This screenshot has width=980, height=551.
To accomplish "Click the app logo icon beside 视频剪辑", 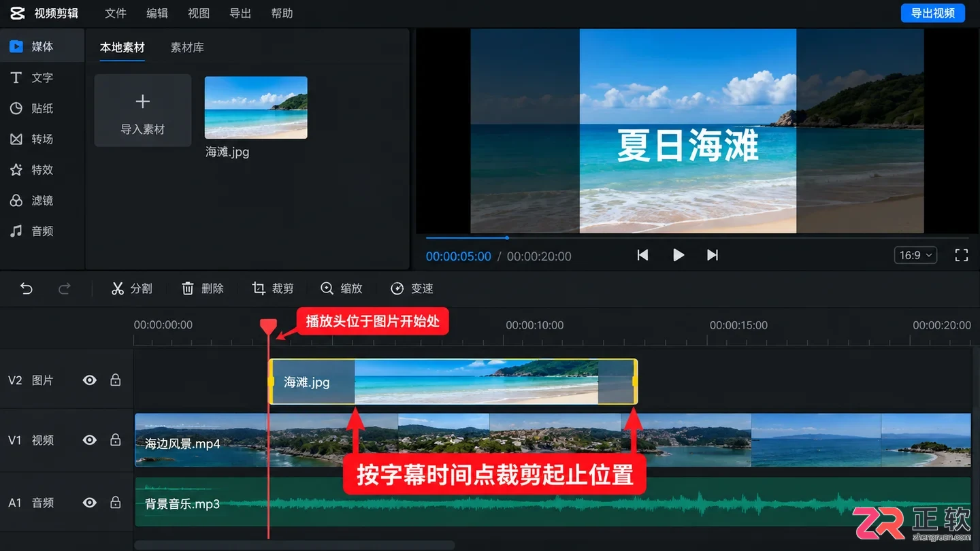I will [x=18, y=13].
